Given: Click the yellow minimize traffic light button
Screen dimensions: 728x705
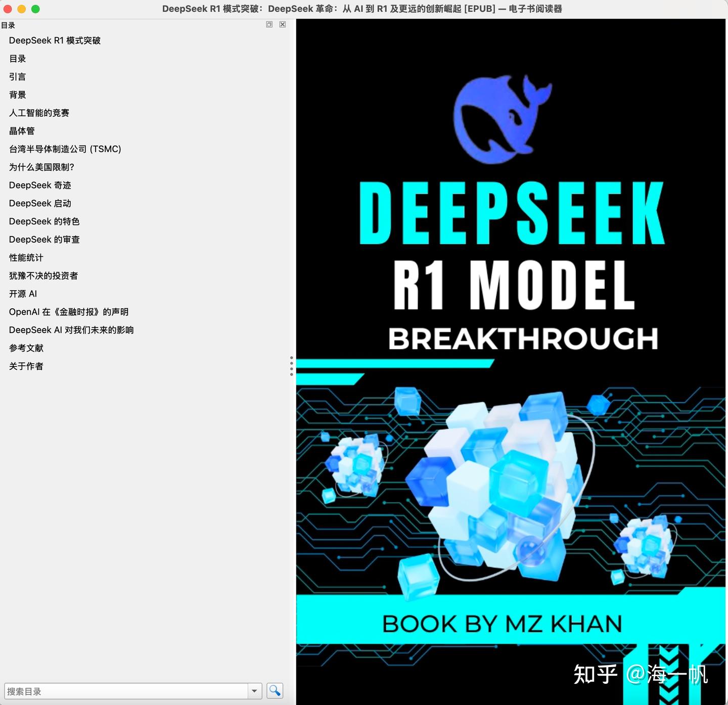Looking at the screenshot, I should tap(21, 9).
